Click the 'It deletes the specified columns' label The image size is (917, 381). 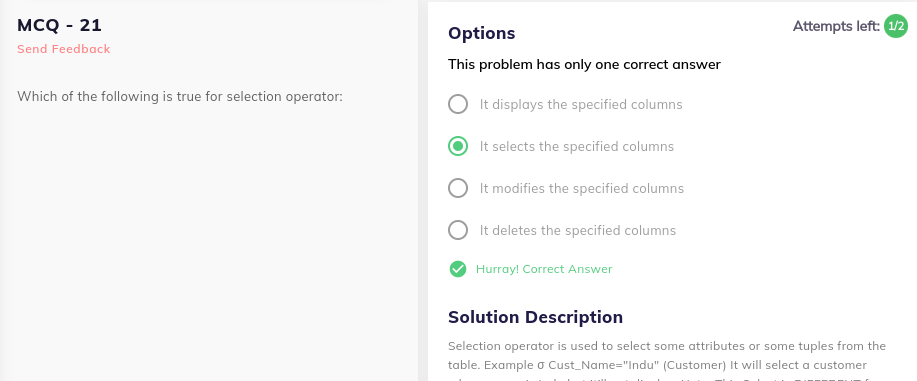pyautogui.click(x=578, y=231)
